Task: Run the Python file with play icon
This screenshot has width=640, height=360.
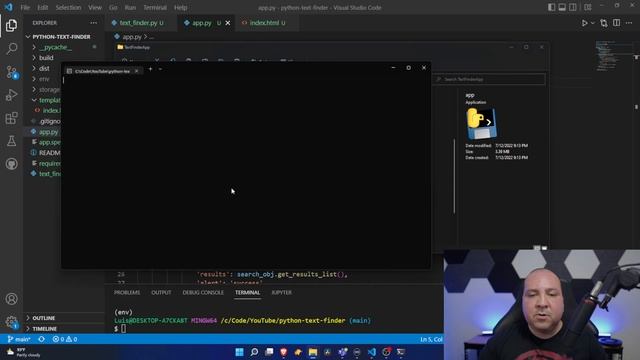Action: [584, 23]
